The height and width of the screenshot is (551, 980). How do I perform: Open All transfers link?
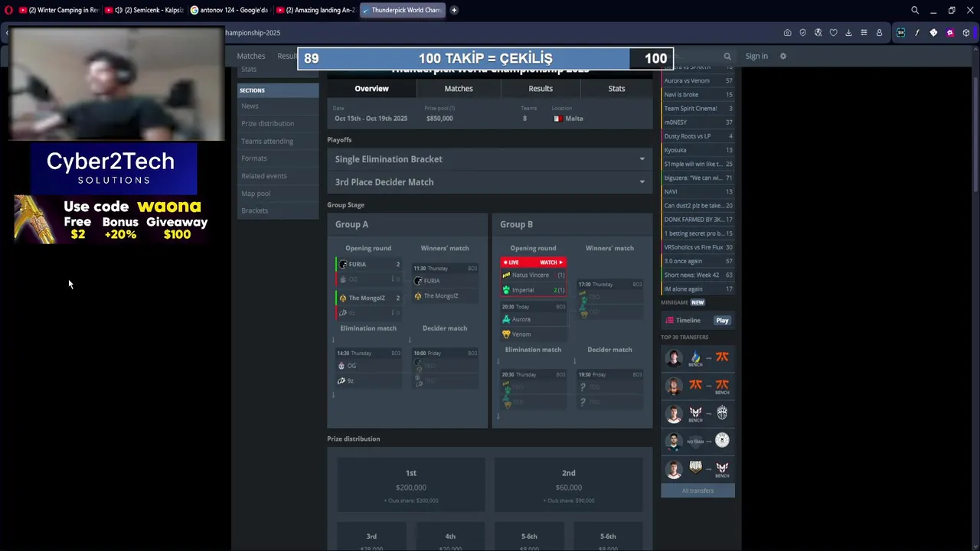(x=697, y=491)
